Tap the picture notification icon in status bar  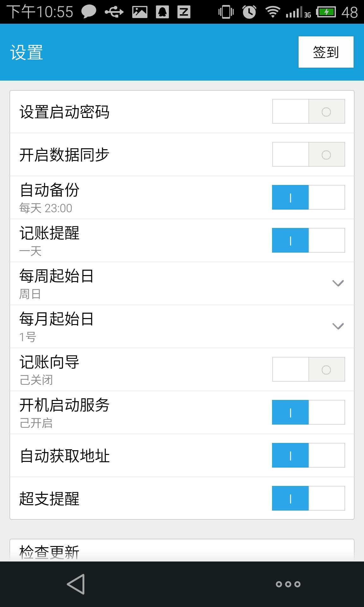pyautogui.click(x=139, y=12)
